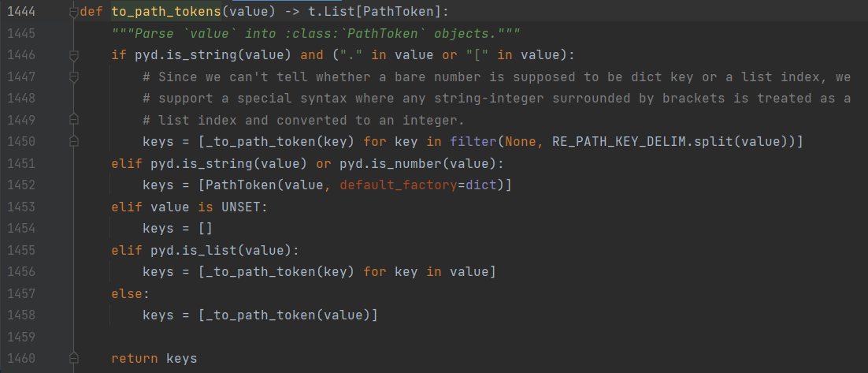Collapse the if-block fold at line 1446
The width and height of the screenshot is (868, 373).
[x=73, y=56]
